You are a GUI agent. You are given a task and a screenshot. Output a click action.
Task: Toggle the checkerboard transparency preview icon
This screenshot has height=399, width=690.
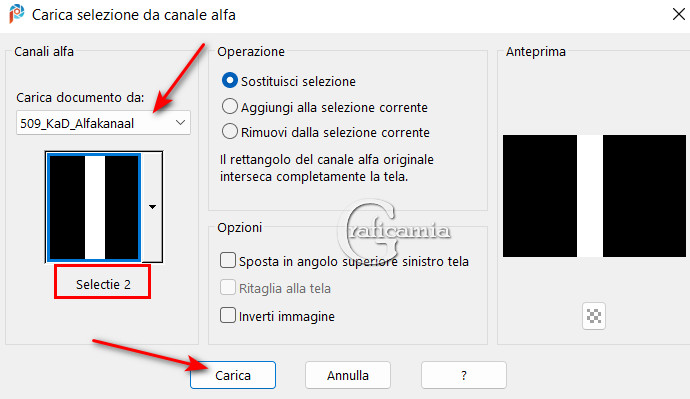pos(594,316)
